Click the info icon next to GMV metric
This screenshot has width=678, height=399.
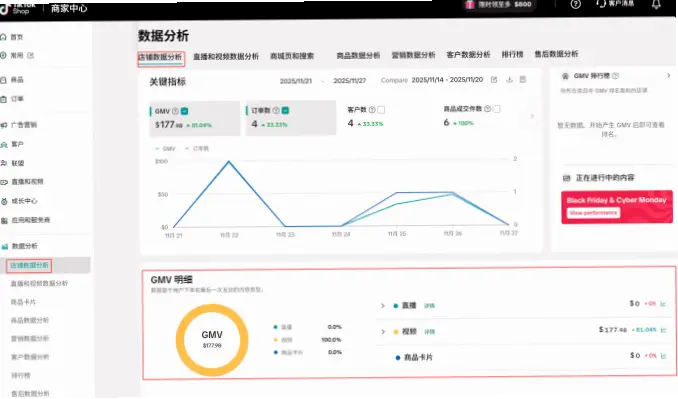175,111
